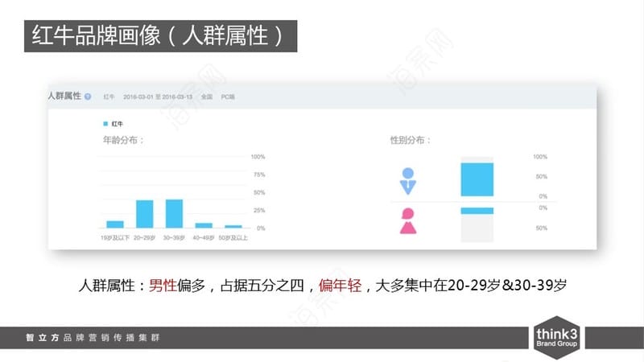
Task: Click the blue male percentage bar
Action: [477, 179]
